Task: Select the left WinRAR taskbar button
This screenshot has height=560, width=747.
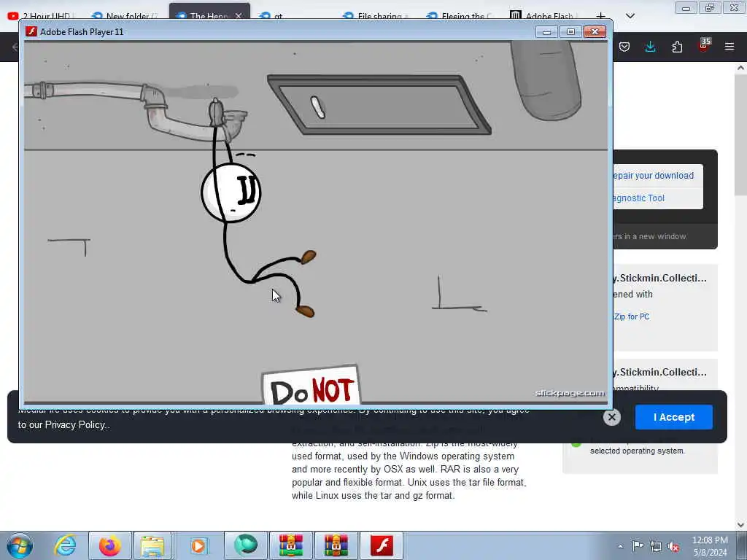Action: pos(290,545)
